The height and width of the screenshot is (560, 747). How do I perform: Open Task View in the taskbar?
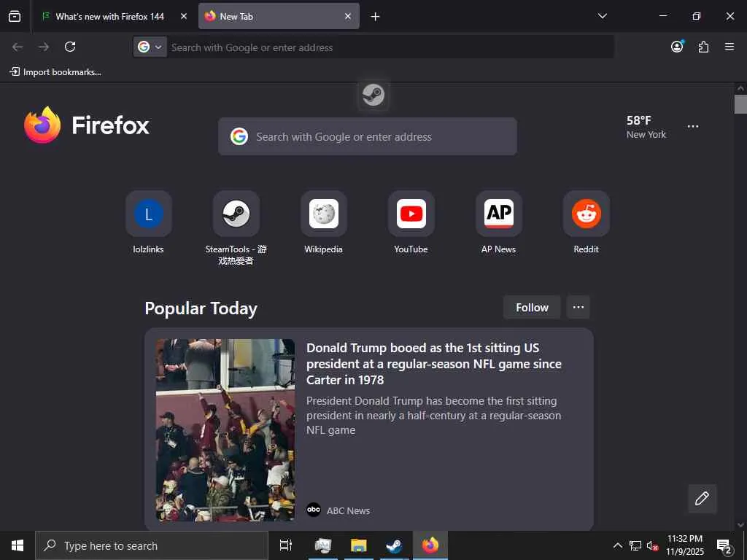286,545
